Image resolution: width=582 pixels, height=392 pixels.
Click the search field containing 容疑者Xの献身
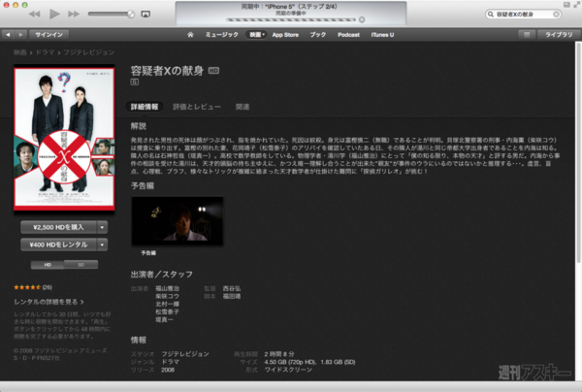click(524, 15)
